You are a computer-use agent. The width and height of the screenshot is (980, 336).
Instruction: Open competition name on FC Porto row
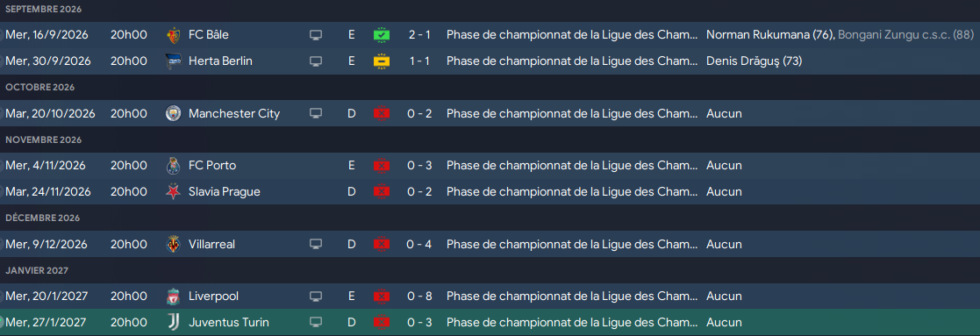(572, 166)
